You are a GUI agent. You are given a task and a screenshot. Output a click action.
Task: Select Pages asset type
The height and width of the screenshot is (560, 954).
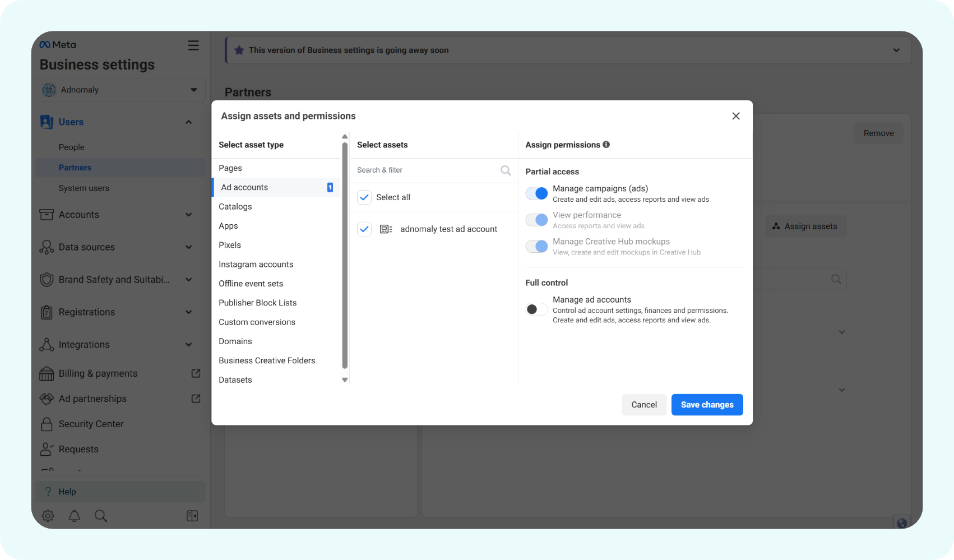click(276, 168)
